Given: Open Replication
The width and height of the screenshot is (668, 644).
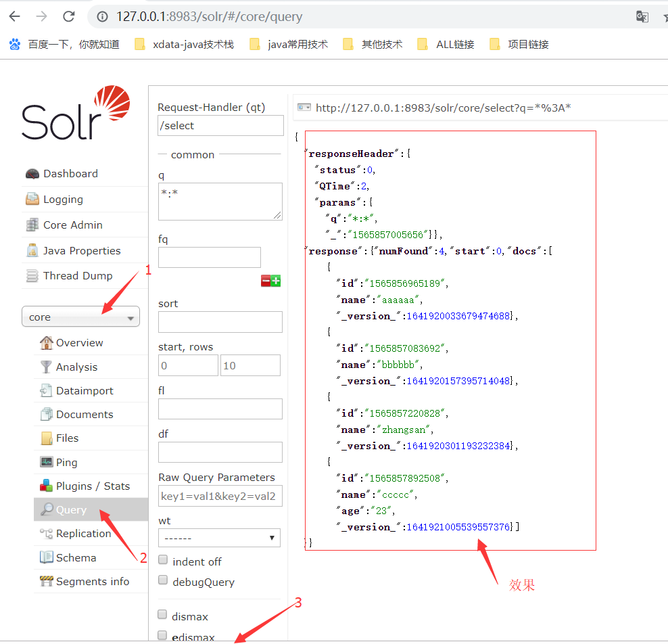Looking at the screenshot, I should [x=84, y=534].
